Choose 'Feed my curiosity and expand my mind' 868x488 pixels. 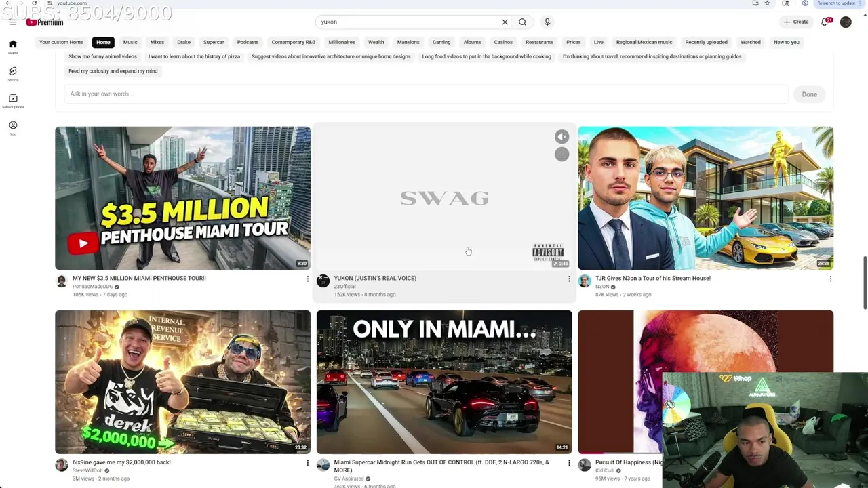coord(113,71)
